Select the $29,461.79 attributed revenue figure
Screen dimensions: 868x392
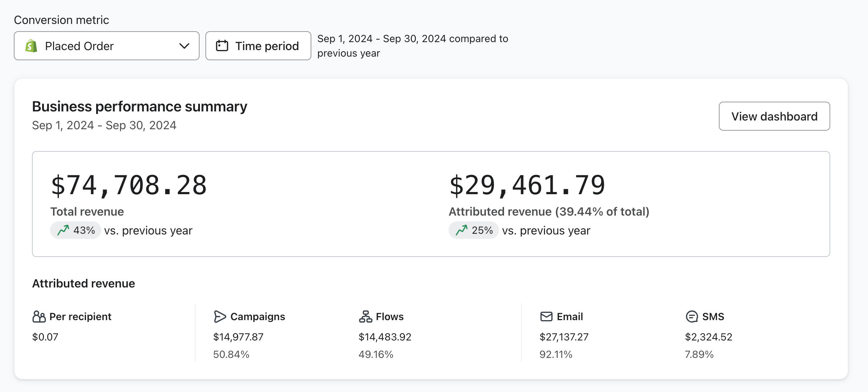527,185
